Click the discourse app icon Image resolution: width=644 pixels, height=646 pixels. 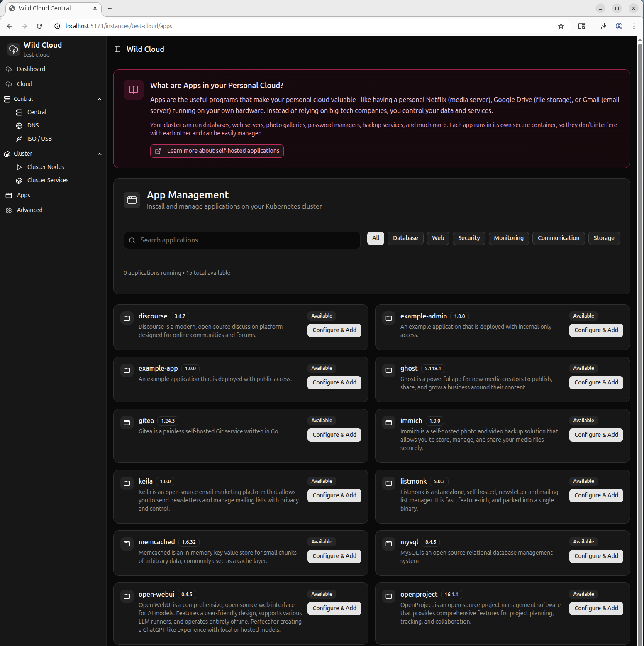tap(127, 318)
